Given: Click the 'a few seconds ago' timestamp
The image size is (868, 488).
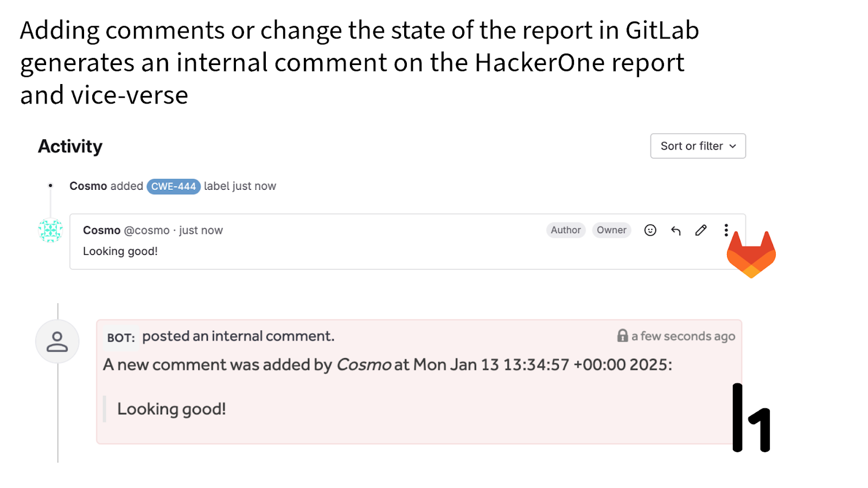Looking at the screenshot, I should 682,336.
